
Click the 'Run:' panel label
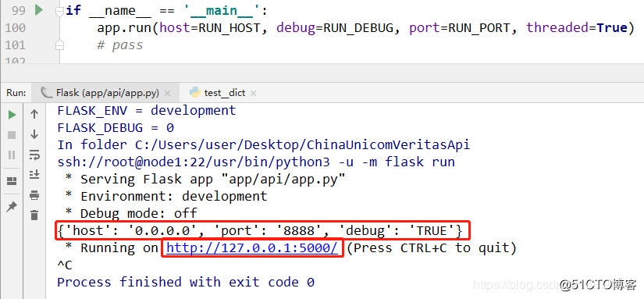[16, 93]
